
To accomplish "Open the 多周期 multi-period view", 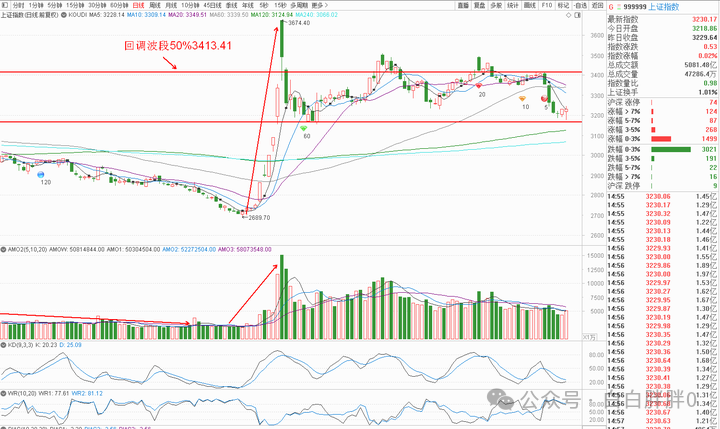I will [x=299, y=5].
